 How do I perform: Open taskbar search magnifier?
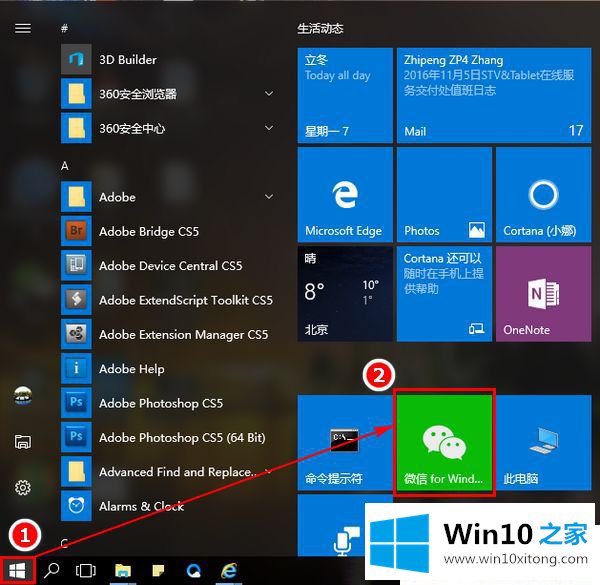click(51, 571)
